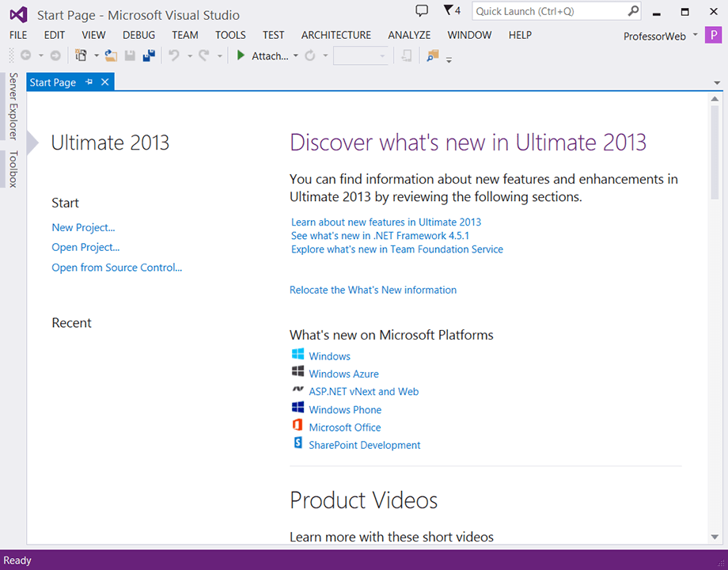Open the ARCHITECTURE menu
The image size is (728, 570).
(336, 36)
